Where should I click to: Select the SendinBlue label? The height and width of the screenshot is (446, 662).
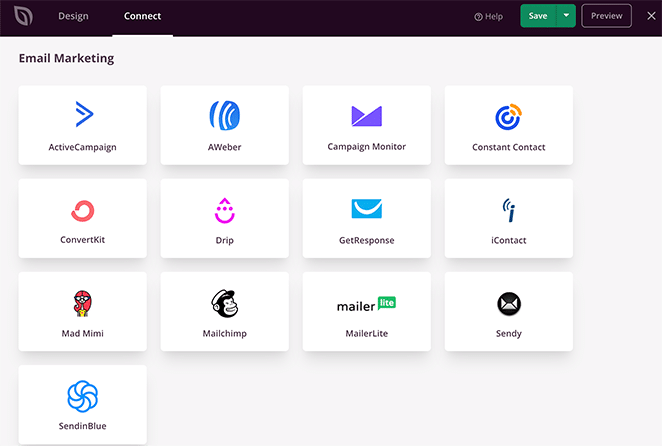(x=82, y=426)
